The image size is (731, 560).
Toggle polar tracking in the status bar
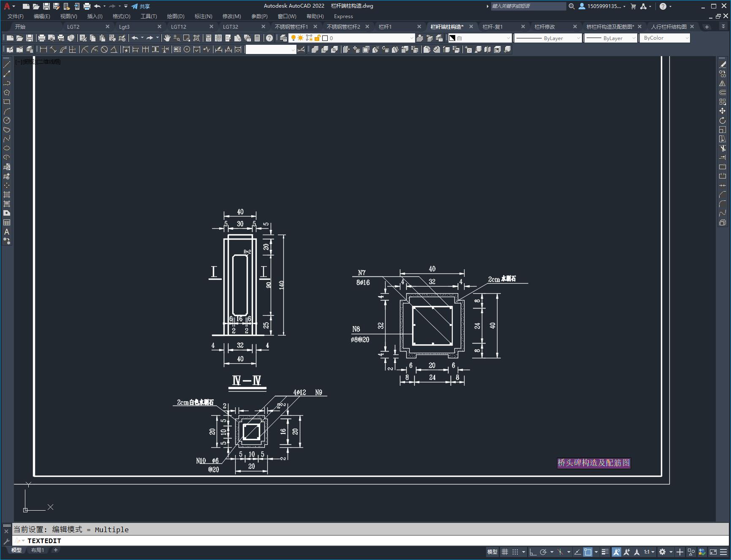click(543, 552)
